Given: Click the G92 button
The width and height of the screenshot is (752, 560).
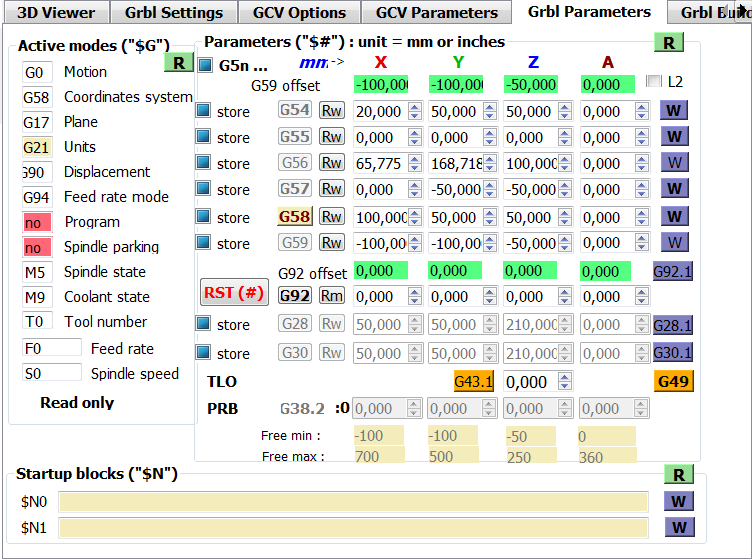Looking at the screenshot, I should 295,296.
